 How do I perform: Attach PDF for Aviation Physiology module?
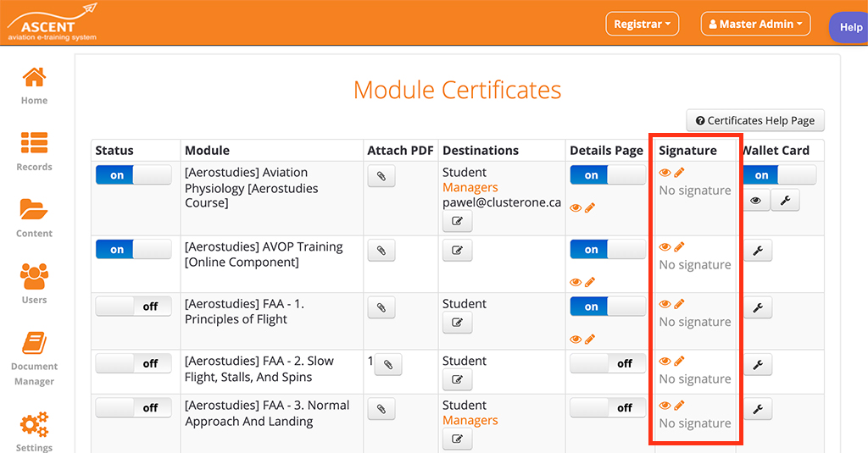381,176
